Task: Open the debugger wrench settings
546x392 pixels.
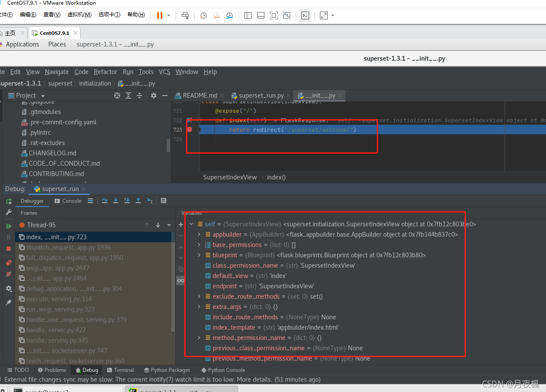Action: (9, 213)
